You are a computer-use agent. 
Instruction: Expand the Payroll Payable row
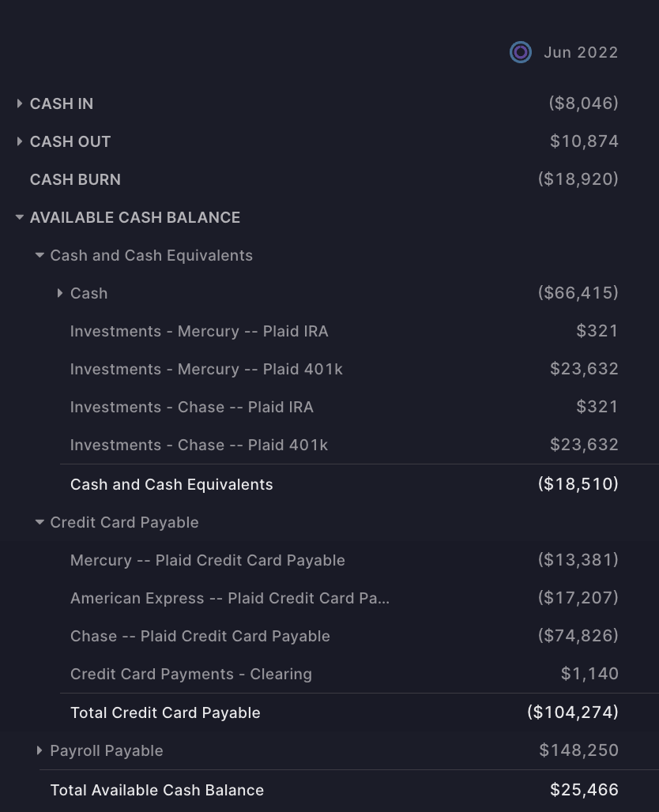(x=40, y=750)
